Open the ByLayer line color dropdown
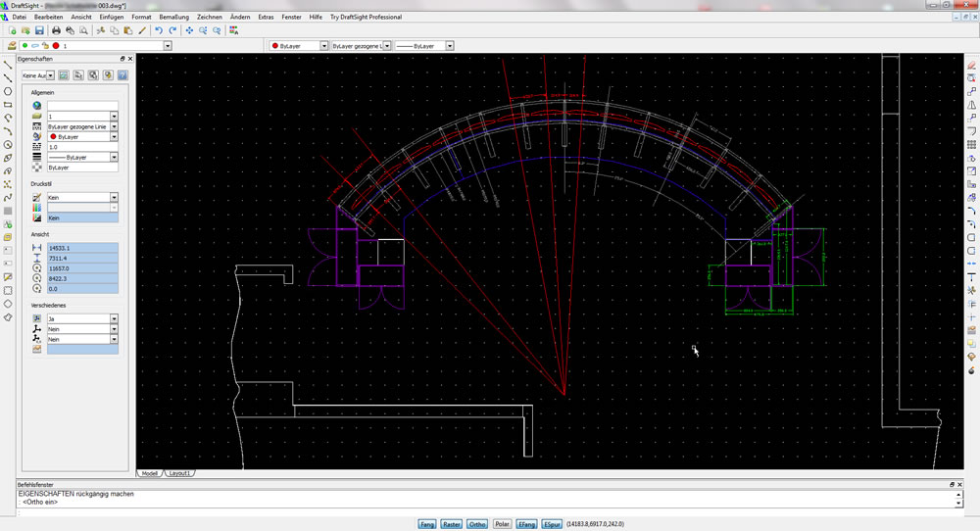980x531 pixels. click(x=324, y=46)
